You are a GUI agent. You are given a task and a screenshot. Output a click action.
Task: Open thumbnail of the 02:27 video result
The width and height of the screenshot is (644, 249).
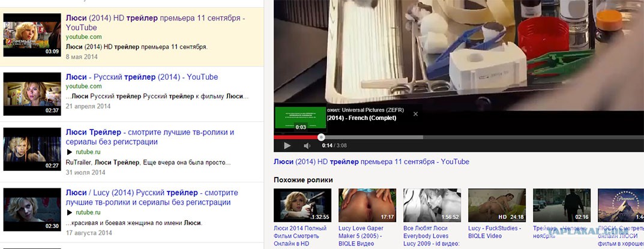(32, 149)
